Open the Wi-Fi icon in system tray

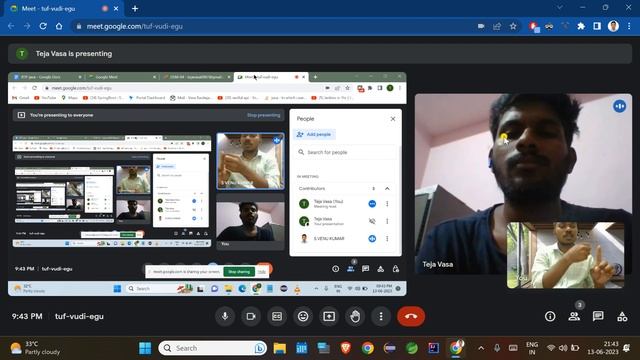[x=551, y=348]
